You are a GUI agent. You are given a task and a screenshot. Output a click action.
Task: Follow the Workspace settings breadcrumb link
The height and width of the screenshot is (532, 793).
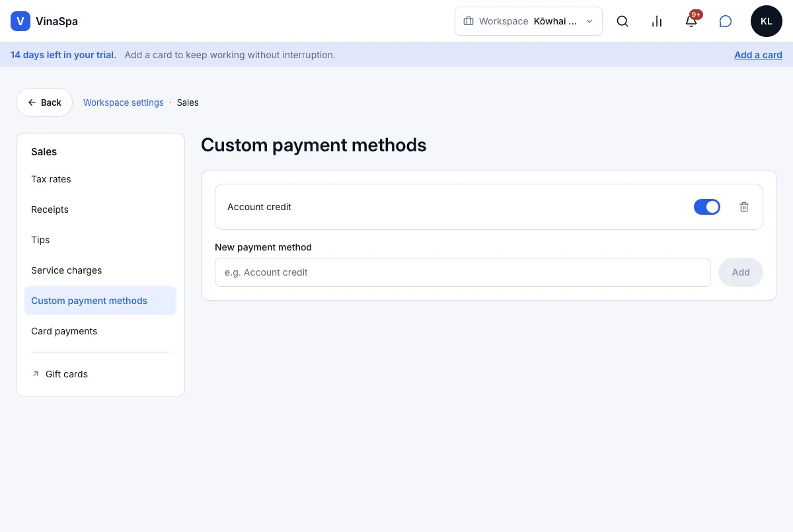click(x=124, y=102)
